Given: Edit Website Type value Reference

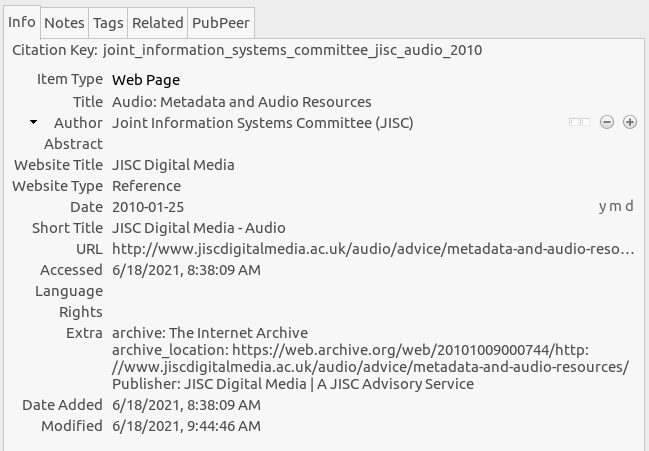Looking at the screenshot, I should (147, 186).
